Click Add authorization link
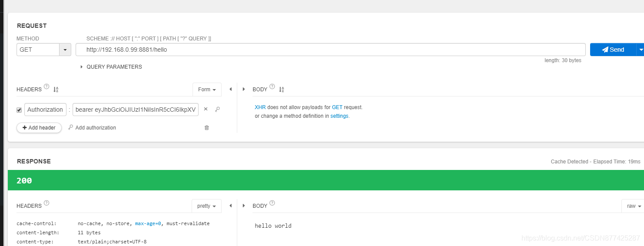 [92, 128]
